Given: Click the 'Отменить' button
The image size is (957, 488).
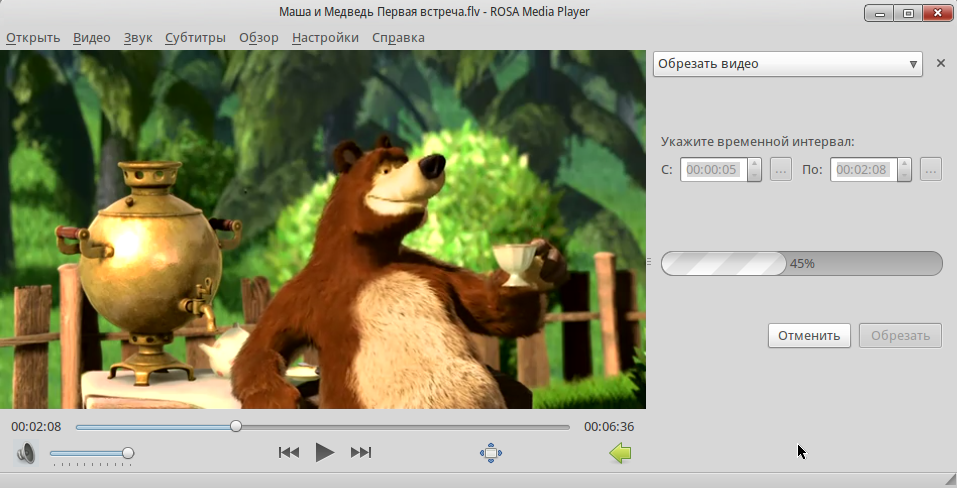Looking at the screenshot, I should point(809,336).
